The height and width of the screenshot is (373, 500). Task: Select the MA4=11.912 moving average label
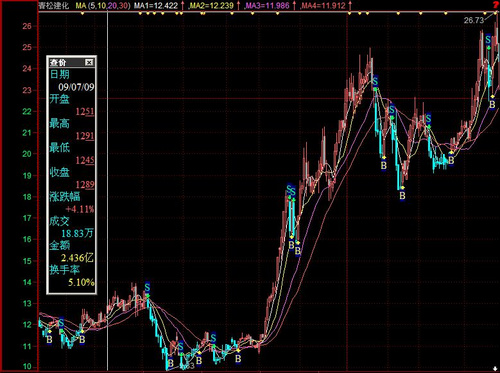[x=323, y=6]
